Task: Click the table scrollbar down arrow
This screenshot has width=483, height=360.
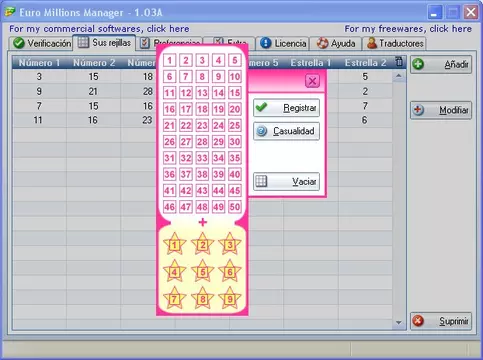Action: pos(399,322)
